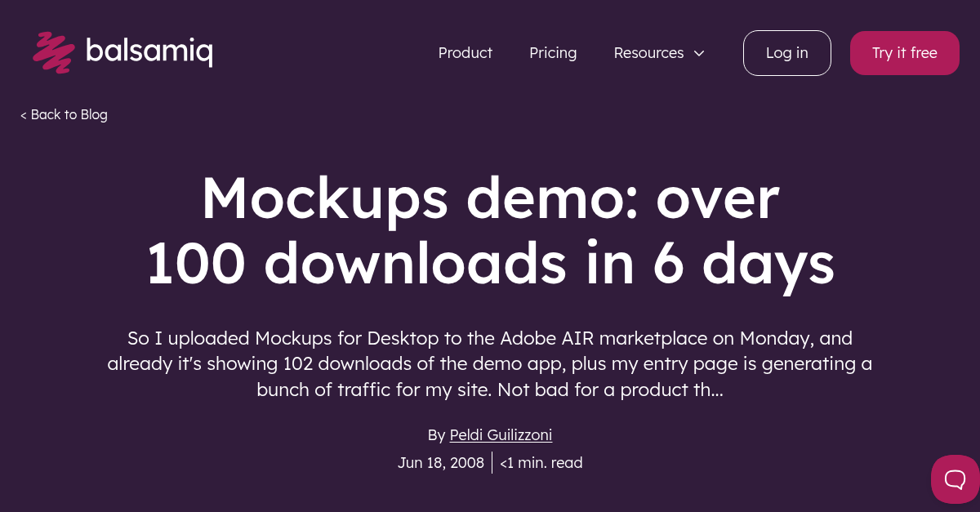Open the Product menu item
Image resolution: width=980 pixels, height=512 pixels.
(x=465, y=52)
